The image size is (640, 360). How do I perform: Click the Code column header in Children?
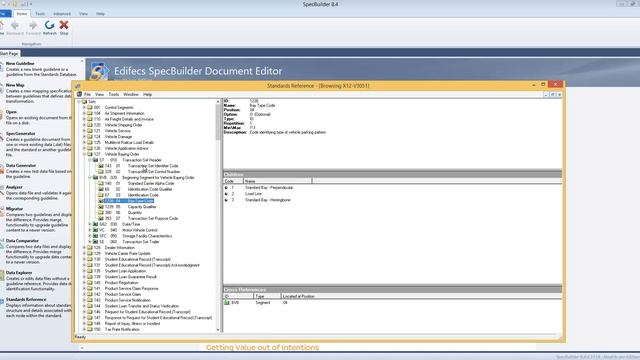(x=233, y=181)
